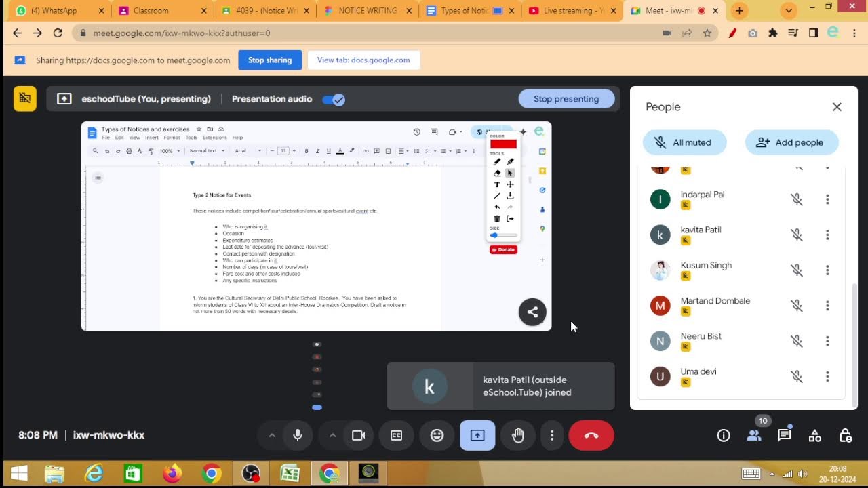
Task: Open the Insert menu in Docs
Action: click(x=152, y=138)
